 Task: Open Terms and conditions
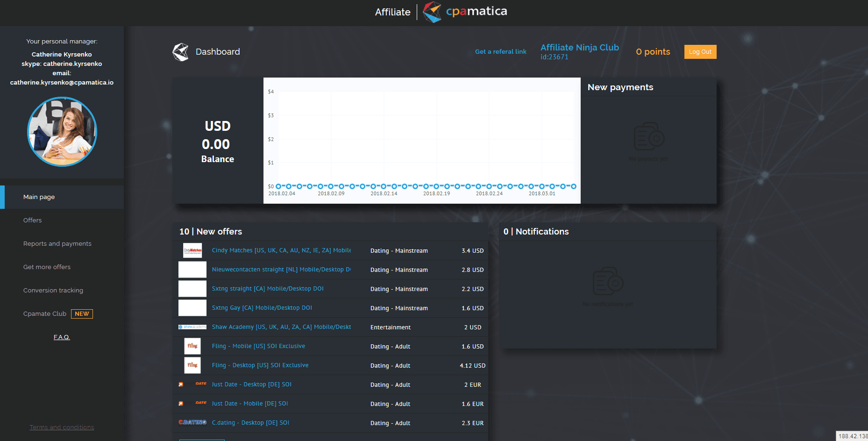click(62, 427)
